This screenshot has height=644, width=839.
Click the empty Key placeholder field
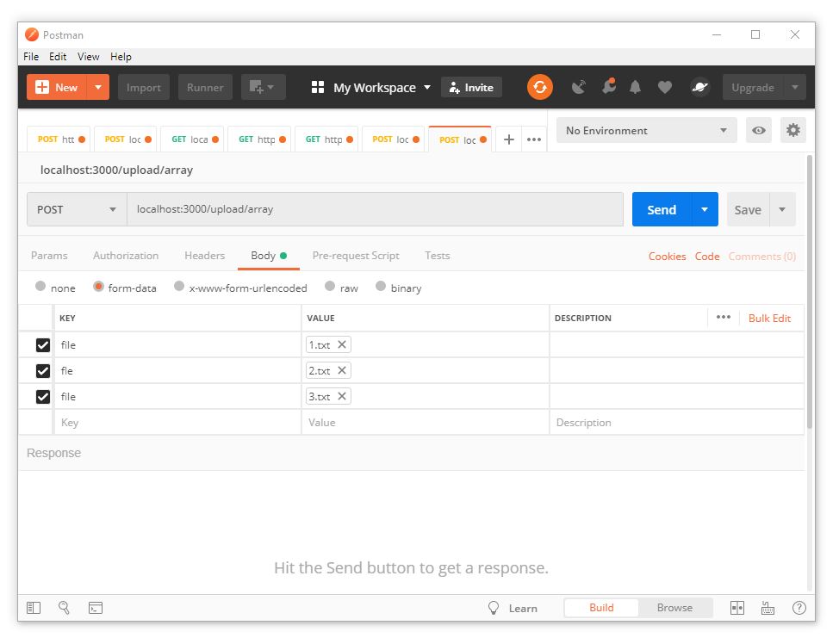click(x=177, y=423)
